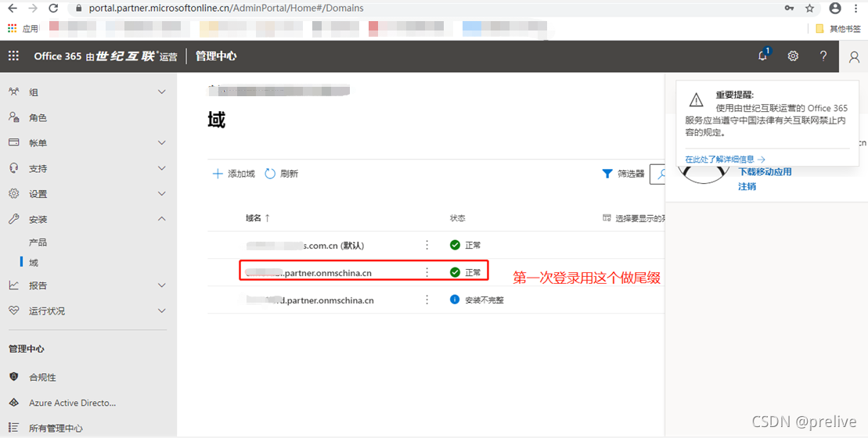Screen dimensions: 868x438
Task: Click 刷新 to refresh domains
Action: [282, 174]
